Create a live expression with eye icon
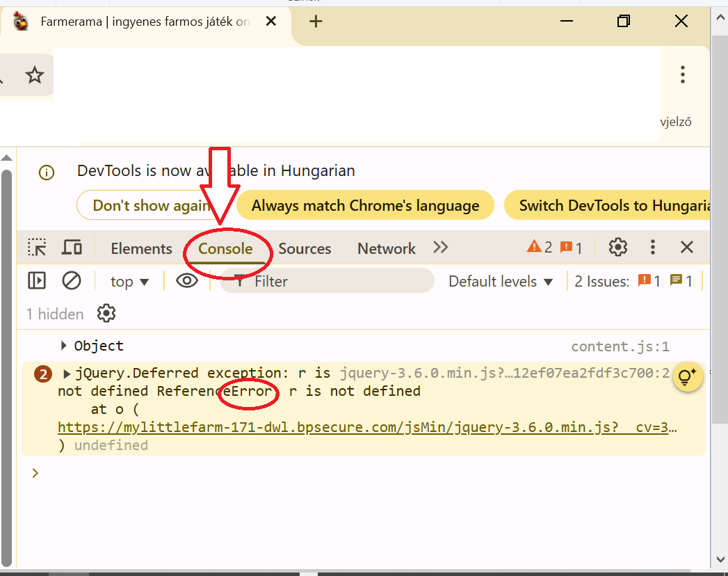This screenshot has width=728, height=576. (x=186, y=281)
